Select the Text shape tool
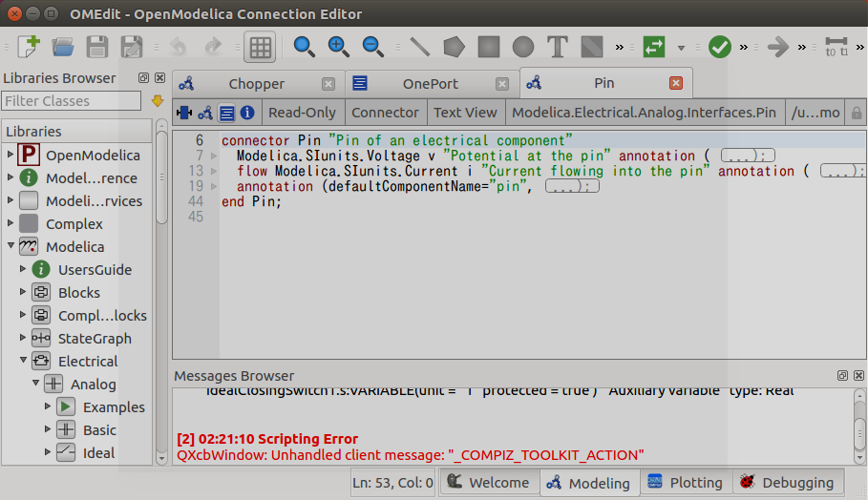 pos(558,47)
